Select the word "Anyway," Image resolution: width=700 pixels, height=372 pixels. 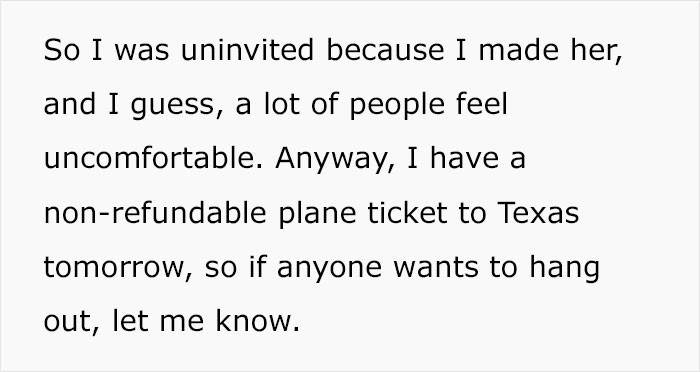[335, 160]
